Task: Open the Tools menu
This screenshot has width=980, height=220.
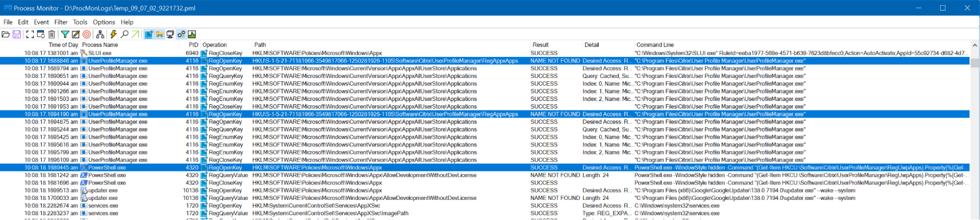Action: 80,22
